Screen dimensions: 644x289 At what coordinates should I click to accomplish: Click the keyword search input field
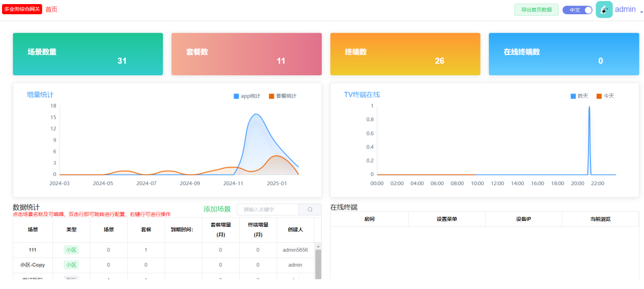pos(267,210)
